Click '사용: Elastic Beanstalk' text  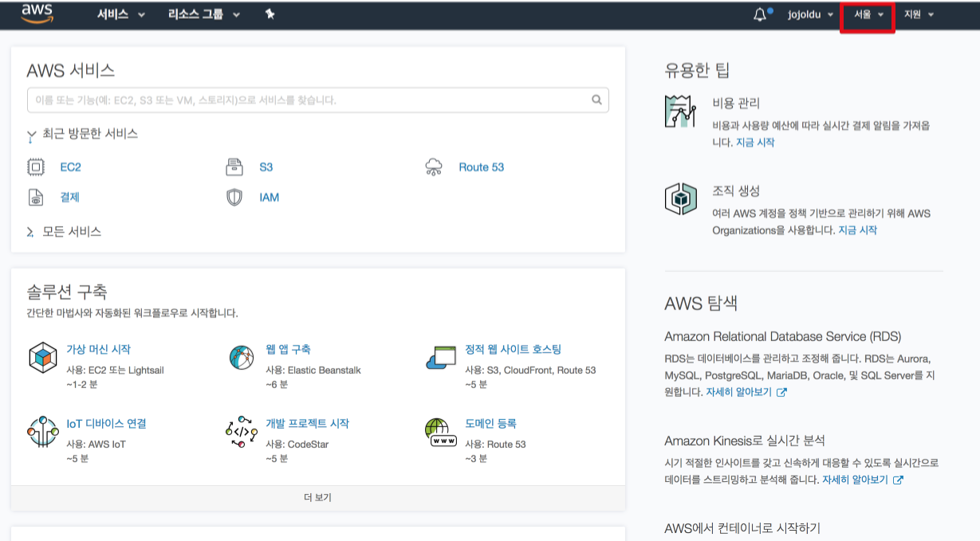(313, 370)
